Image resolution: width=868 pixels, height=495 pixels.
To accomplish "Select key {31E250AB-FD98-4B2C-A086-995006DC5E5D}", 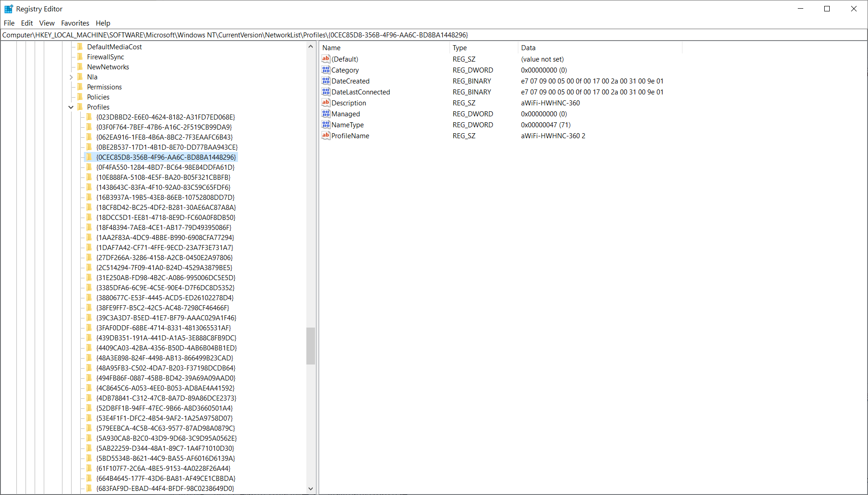I will click(166, 278).
